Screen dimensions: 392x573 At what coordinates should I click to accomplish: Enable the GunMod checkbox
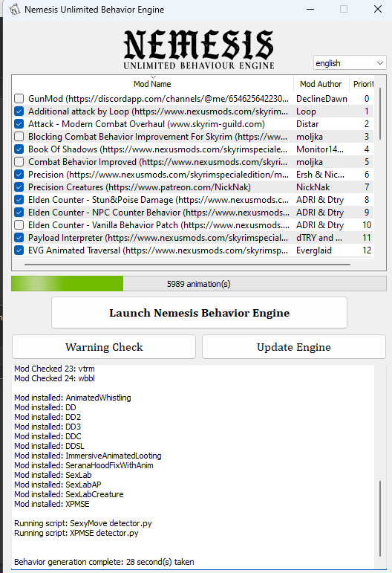coord(19,99)
